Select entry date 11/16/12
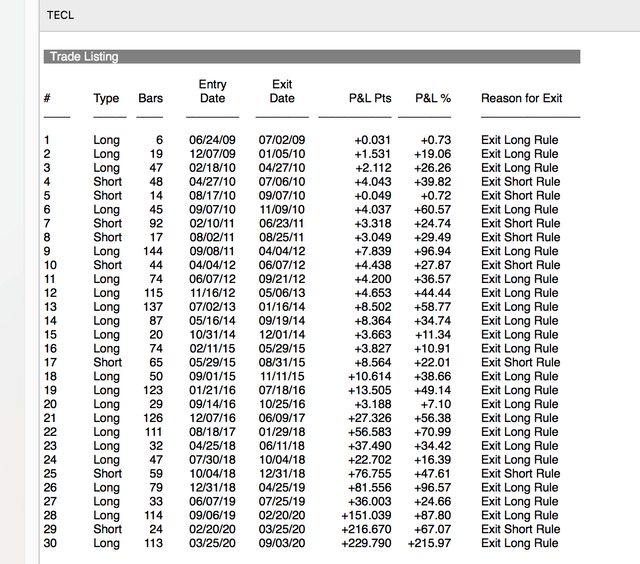 pos(212,293)
